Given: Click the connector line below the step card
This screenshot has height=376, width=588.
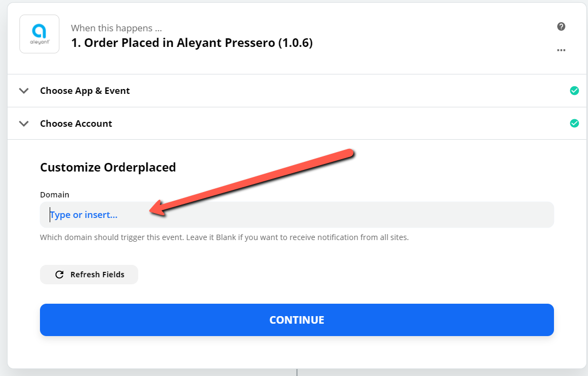Looking at the screenshot, I should tap(297, 372).
